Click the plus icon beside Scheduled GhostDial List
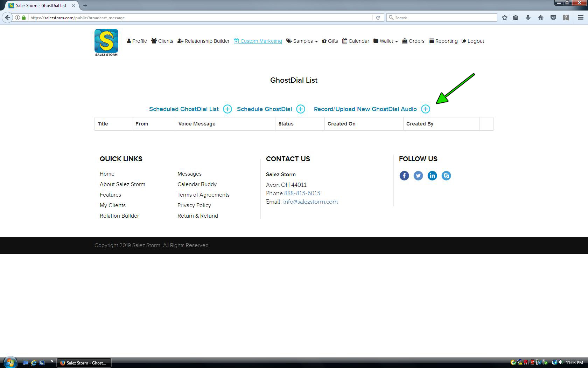 [x=227, y=109]
